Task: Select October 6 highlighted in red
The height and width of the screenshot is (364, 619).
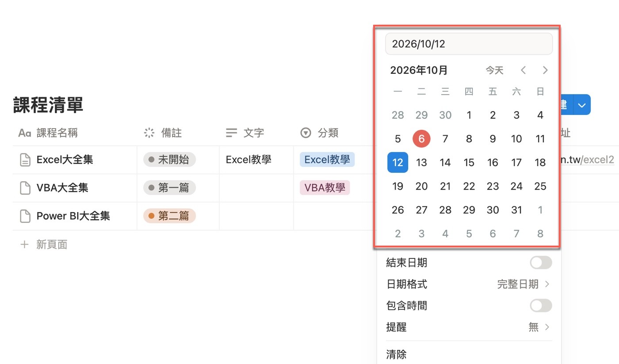Action: (421, 139)
